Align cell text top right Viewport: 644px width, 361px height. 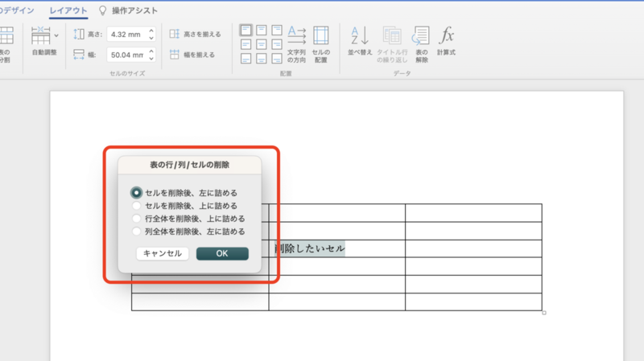pos(277,30)
